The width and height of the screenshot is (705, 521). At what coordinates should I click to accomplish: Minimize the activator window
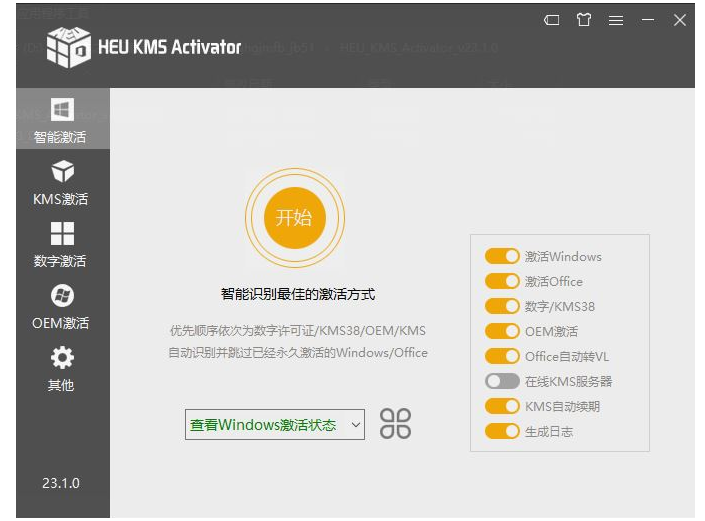(648, 20)
